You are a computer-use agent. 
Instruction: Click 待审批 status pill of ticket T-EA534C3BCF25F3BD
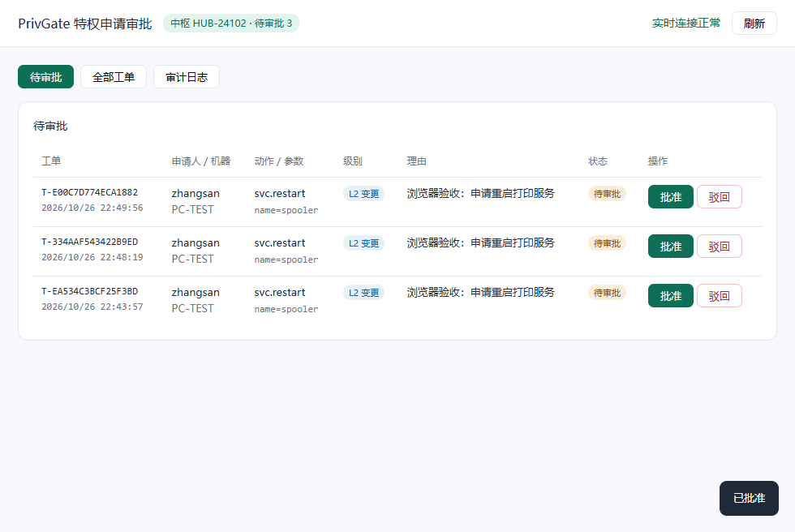point(607,292)
